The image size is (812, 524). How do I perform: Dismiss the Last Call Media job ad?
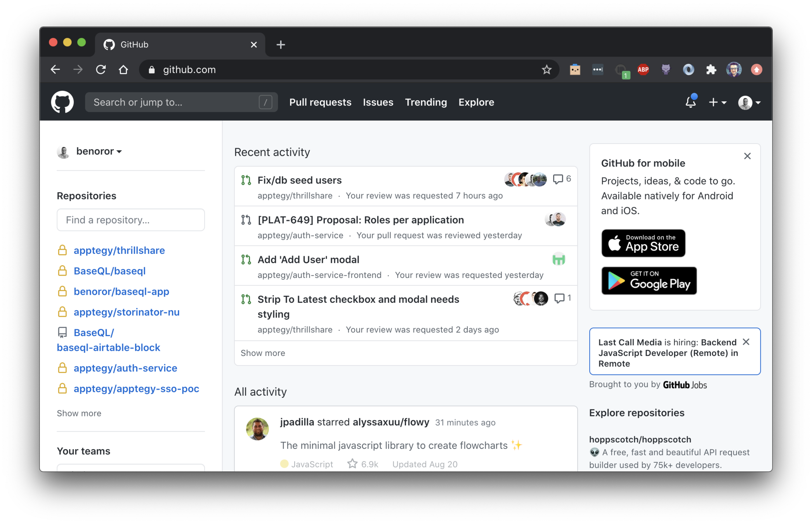(746, 342)
